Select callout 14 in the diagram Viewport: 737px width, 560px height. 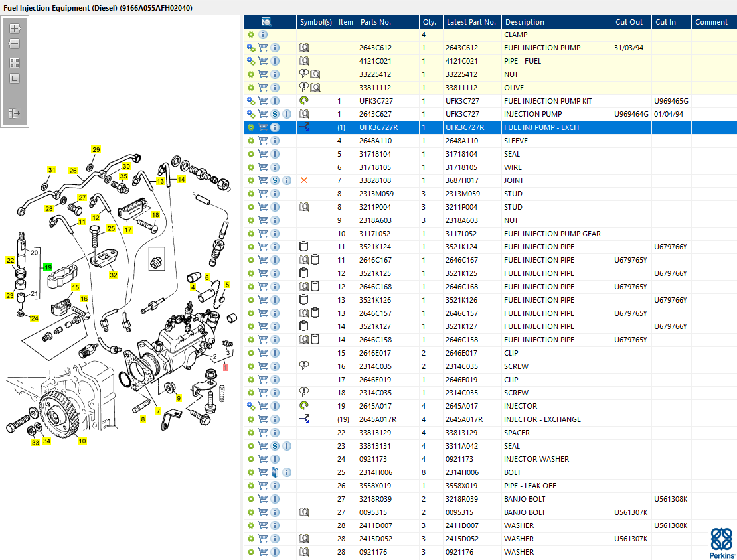181,179
